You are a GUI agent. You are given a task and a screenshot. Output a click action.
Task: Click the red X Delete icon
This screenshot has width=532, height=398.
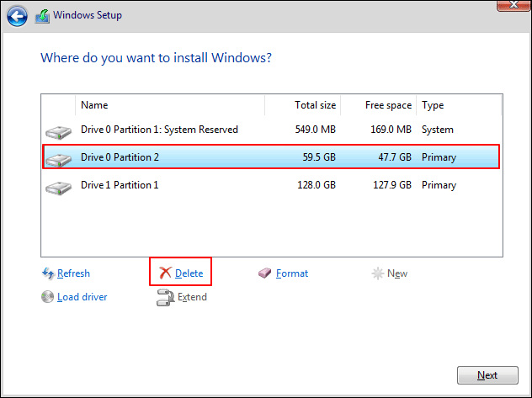[165, 273]
